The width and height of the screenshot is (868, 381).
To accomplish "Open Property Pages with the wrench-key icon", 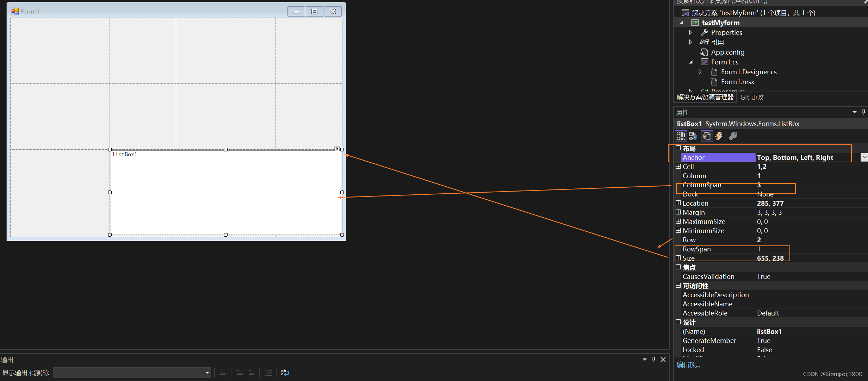I will click(x=733, y=136).
